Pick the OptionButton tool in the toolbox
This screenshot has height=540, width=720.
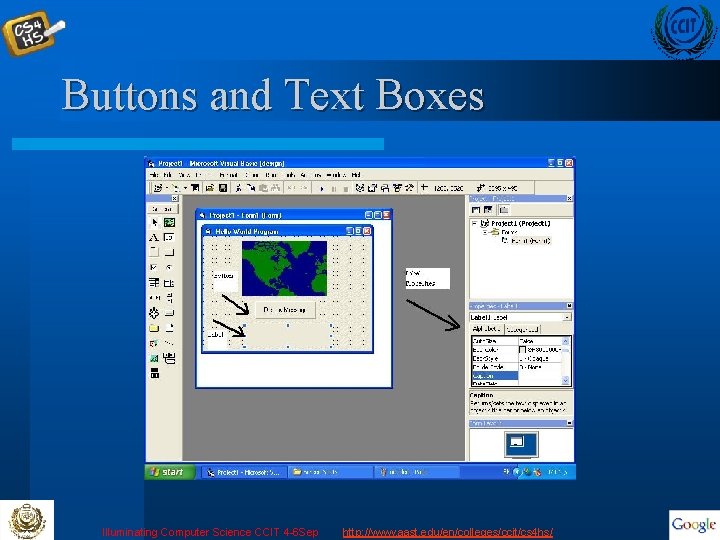click(x=169, y=267)
